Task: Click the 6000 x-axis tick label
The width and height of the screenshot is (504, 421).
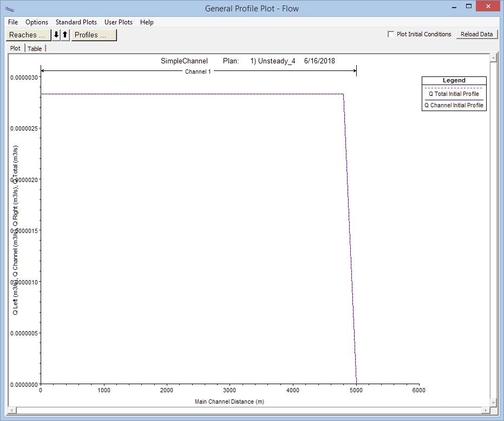Action: pyautogui.click(x=419, y=390)
